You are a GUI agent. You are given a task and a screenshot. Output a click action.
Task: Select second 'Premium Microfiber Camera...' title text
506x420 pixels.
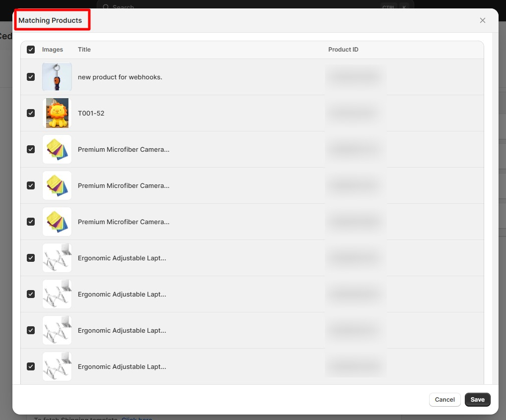(x=124, y=185)
